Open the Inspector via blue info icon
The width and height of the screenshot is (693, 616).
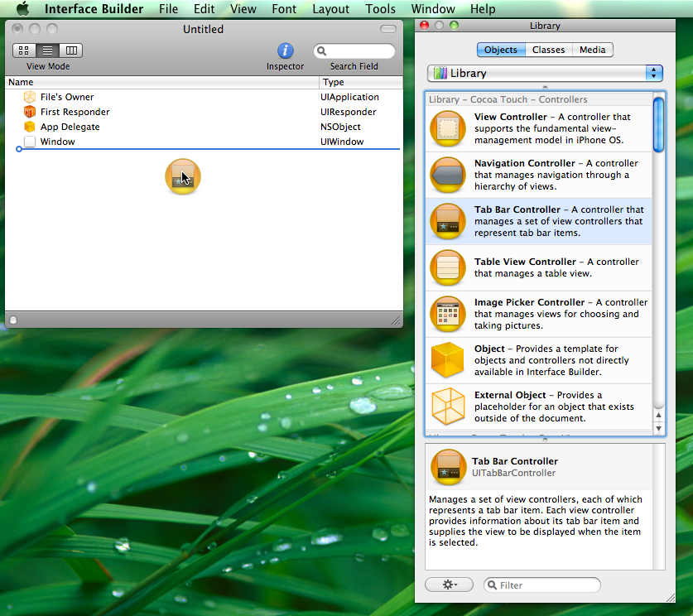[285, 51]
